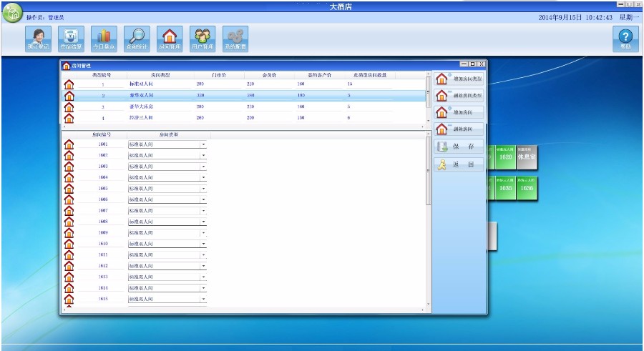This screenshot has width=644, height=351.
Task: Open 查询统计 magnifier search icon
Action: click(x=137, y=39)
